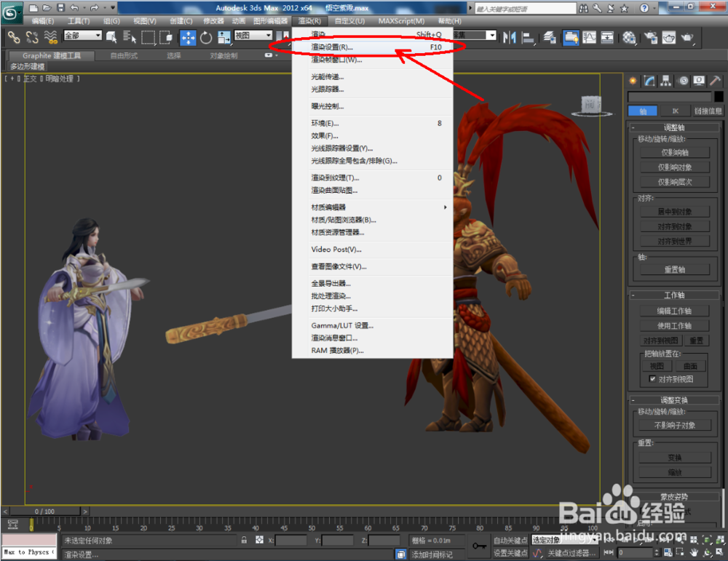Image resolution: width=728 pixels, height=561 pixels.
Task: Click the Unlink Selection icon
Action: point(32,37)
